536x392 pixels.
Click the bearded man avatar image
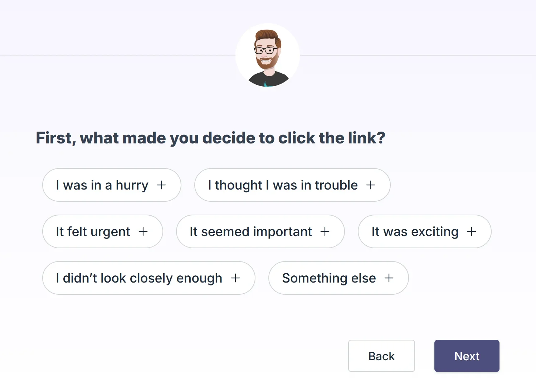tap(268, 56)
